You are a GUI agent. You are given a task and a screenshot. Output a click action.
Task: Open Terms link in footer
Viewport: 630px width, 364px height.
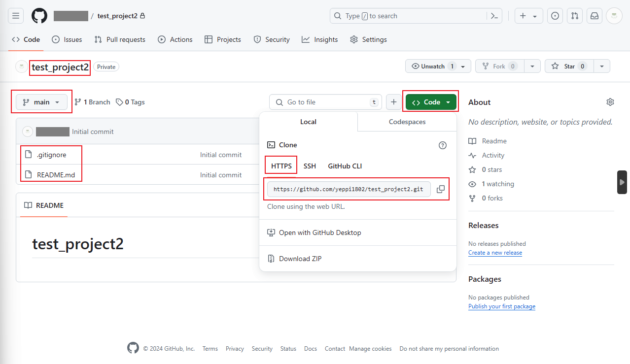tap(210, 348)
